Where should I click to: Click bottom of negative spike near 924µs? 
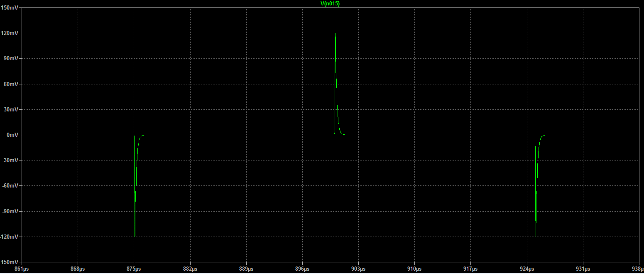pos(536,236)
